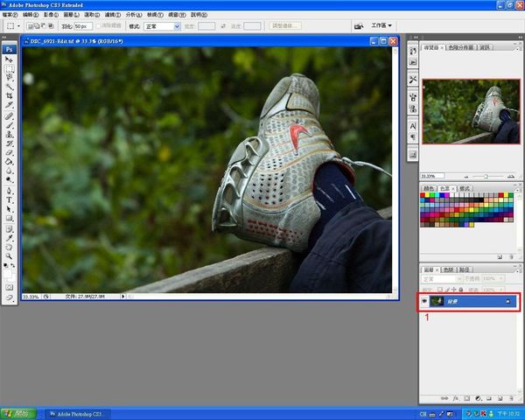Viewport: 525px width, 420px height.
Task: Switch to the 色階分佈圖 Histogram tab
Action: click(x=461, y=47)
